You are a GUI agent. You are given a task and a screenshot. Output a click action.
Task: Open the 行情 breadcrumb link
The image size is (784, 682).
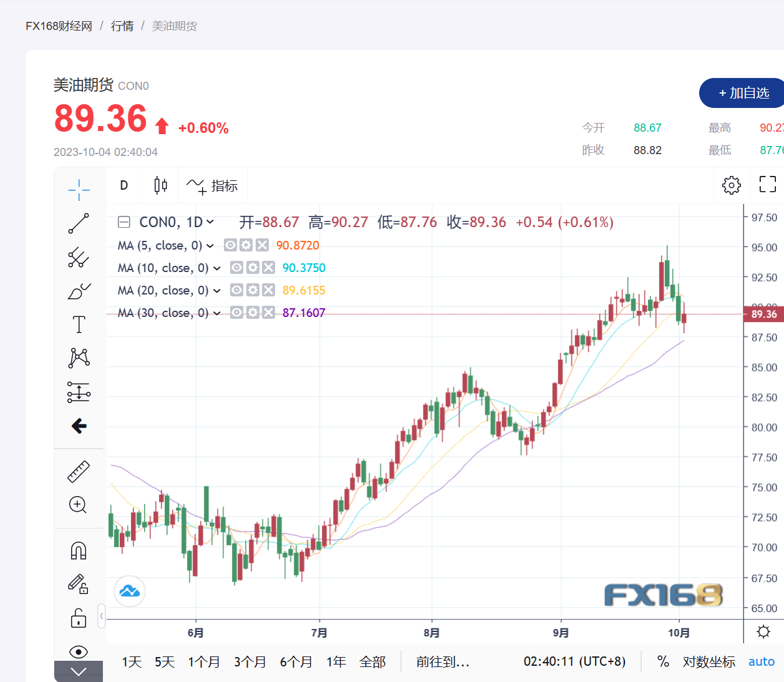click(122, 26)
